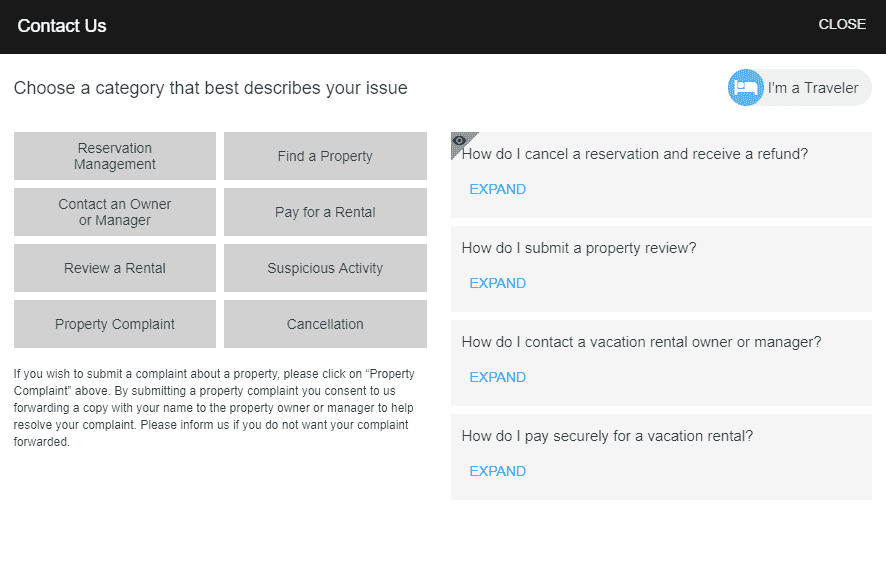This screenshot has height=581, width=886.
Task: Select the Cancellation category
Action: tap(325, 324)
